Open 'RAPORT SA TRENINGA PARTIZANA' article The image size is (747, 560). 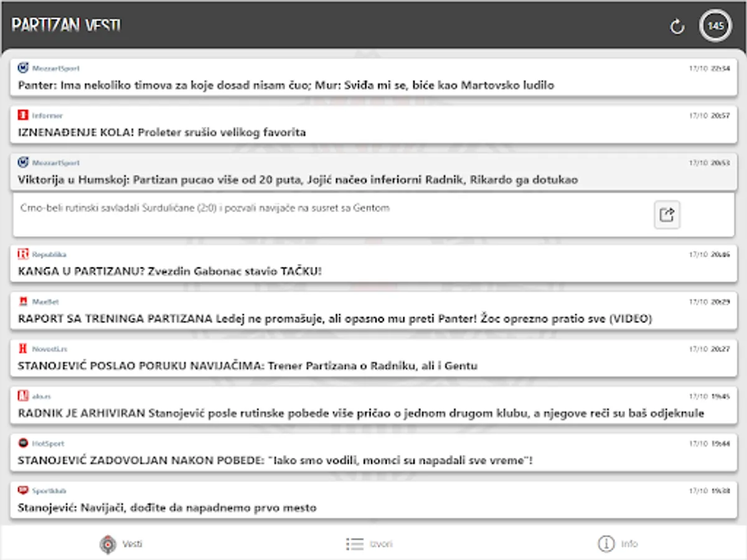[374, 310]
